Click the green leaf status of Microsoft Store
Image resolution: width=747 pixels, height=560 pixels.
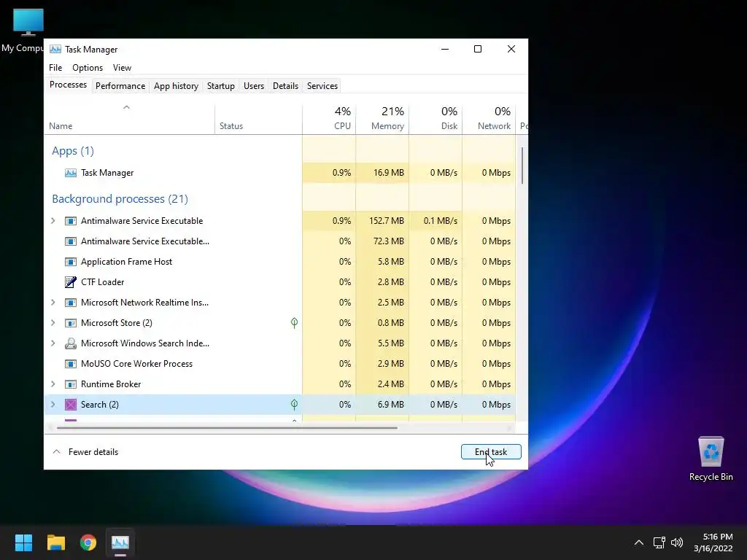[x=295, y=323]
